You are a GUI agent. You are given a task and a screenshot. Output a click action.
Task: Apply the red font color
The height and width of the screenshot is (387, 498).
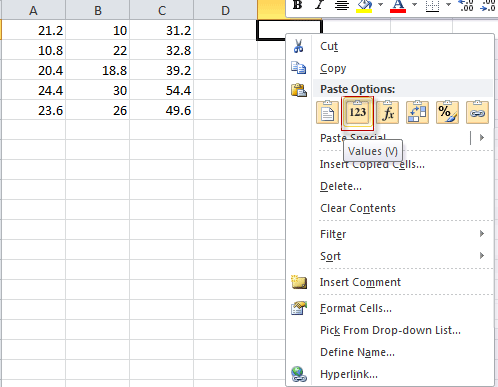(398, 6)
